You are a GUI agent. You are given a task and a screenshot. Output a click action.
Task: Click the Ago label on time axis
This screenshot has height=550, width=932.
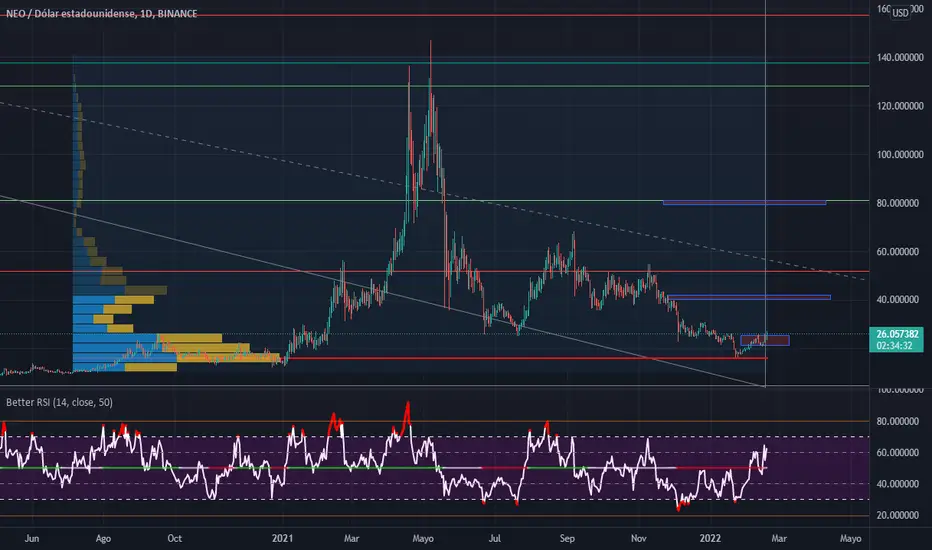point(103,538)
